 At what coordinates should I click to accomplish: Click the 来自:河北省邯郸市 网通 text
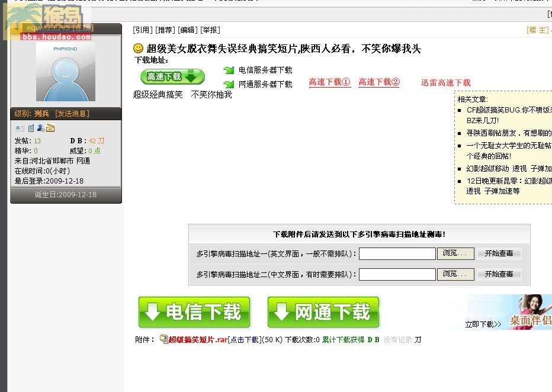[x=52, y=161]
